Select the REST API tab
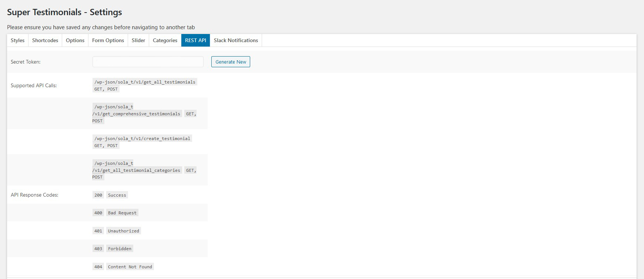644x279 pixels. [195, 40]
